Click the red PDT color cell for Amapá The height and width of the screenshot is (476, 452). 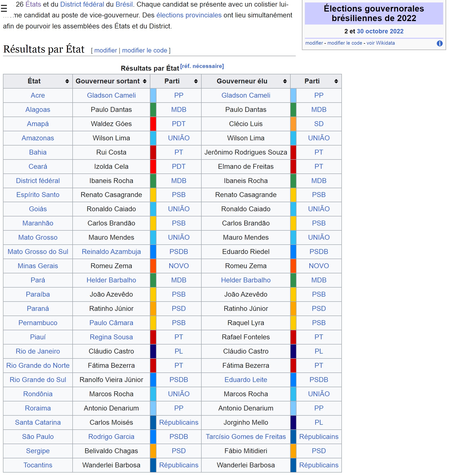pos(153,124)
